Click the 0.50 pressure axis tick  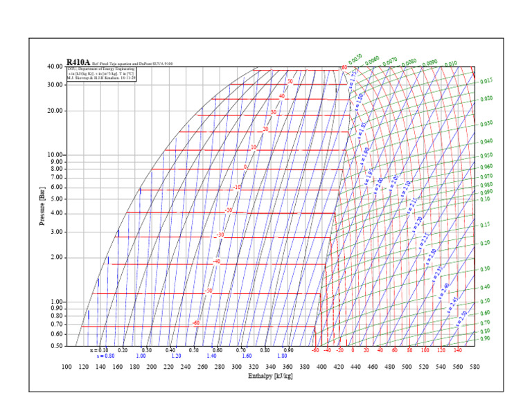tap(56, 346)
